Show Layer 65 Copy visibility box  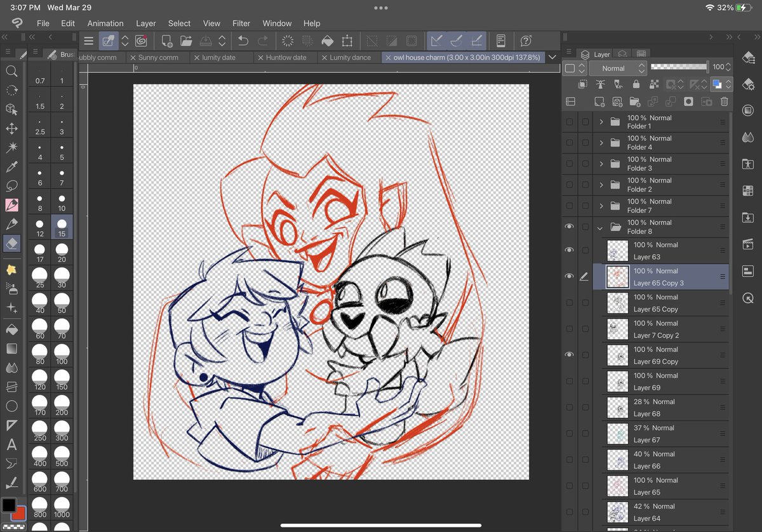click(x=569, y=302)
